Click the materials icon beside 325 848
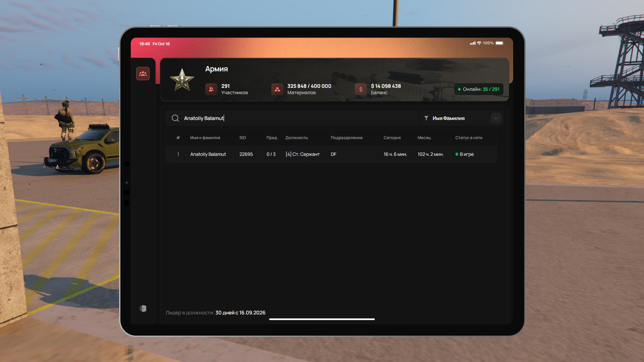This screenshot has height=362, width=644. [x=277, y=89]
